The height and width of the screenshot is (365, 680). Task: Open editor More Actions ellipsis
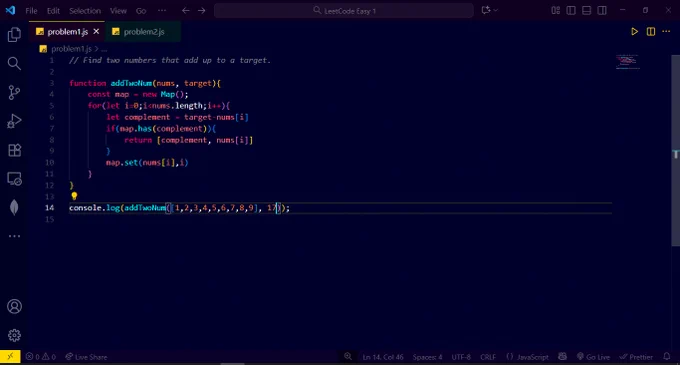click(666, 32)
